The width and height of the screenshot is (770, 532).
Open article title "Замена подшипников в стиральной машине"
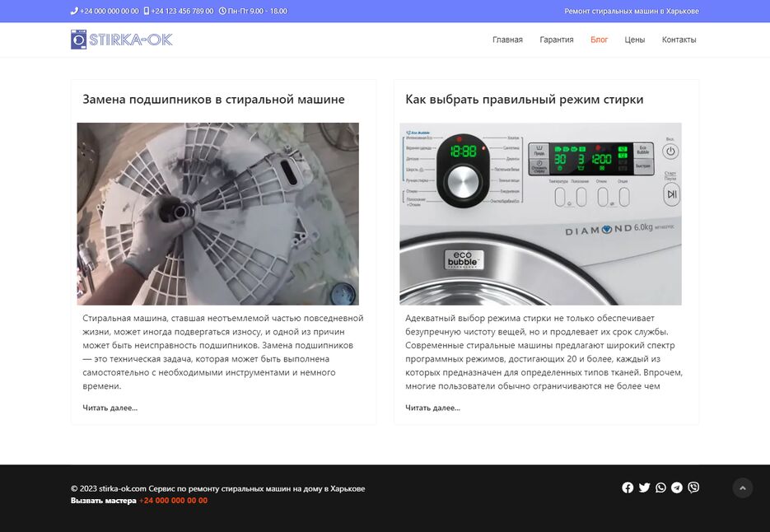tap(213, 100)
